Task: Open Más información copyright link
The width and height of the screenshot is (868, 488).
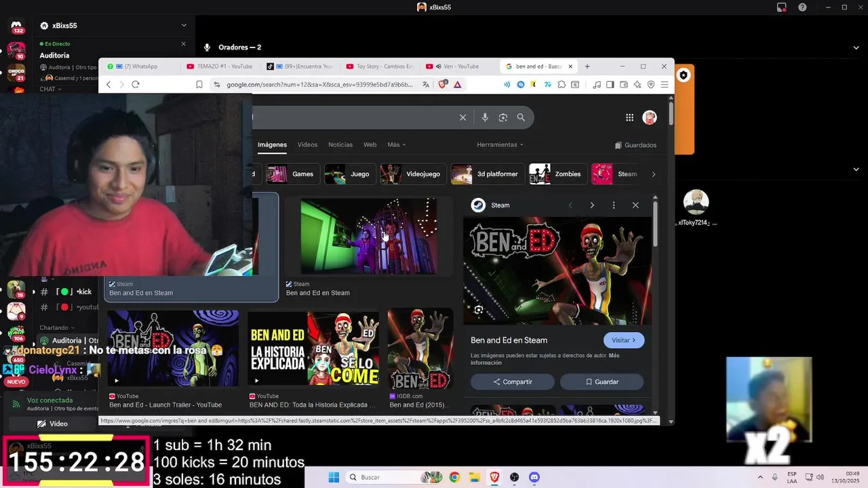Action: 546,359
